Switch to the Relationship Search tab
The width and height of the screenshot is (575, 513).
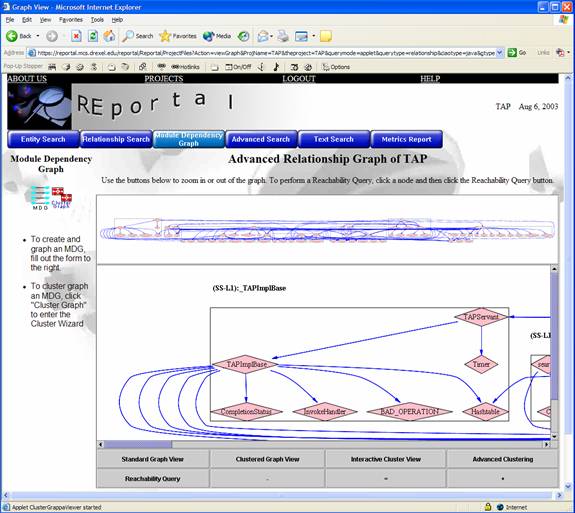click(x=116, y=139)
